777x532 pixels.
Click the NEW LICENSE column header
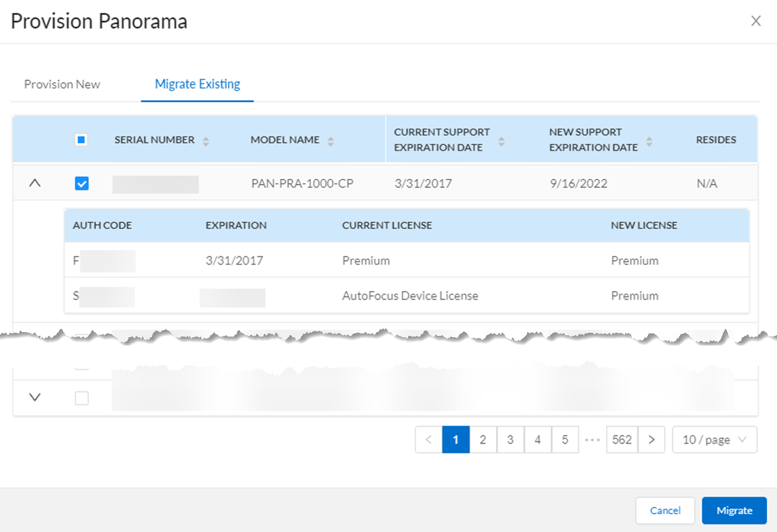(644, 225)
